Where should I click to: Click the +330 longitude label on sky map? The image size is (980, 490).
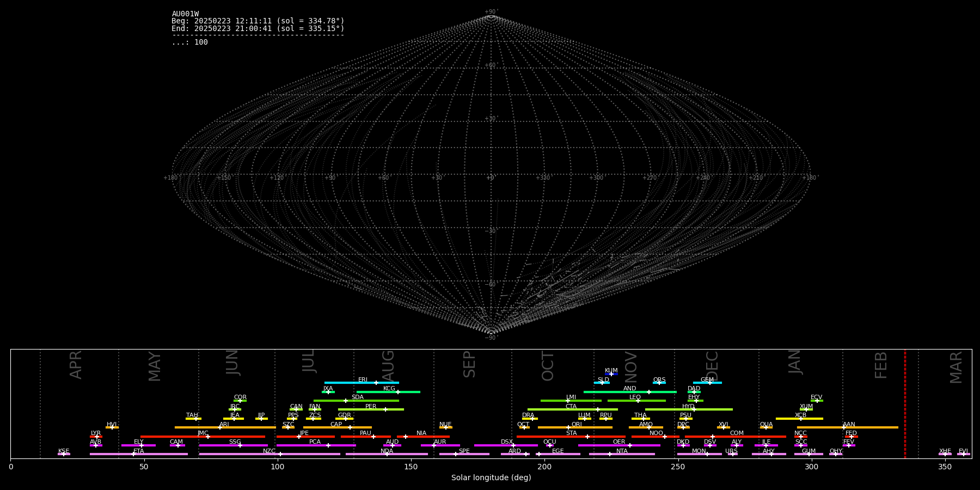click(x=543, y=178)
